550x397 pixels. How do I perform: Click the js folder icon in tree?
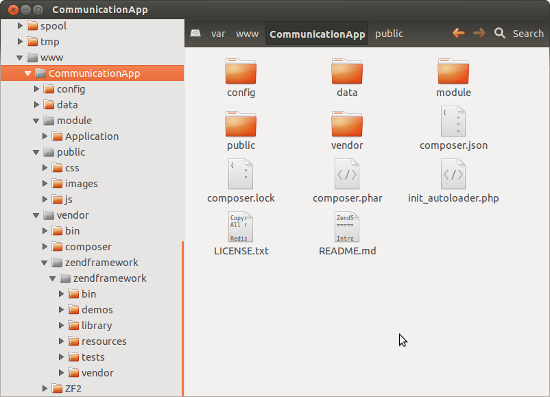57,200
